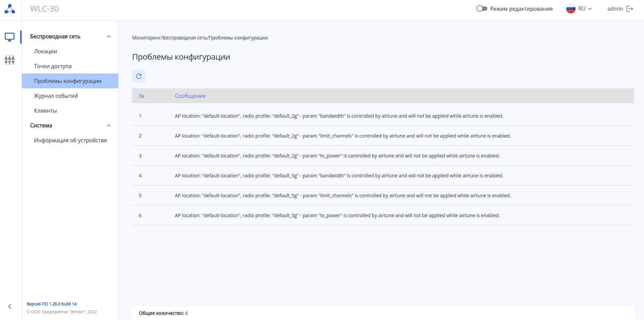Open the RU language dropdown
Screen dimensions: 644x320
(585, 9)
